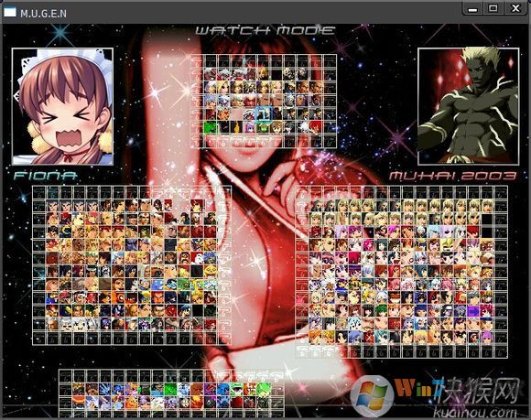Image resolution: width=531 pixels, height=420 pixels.
Task: Click Fiona's large maid portrait
Action: tap(62, 107)
